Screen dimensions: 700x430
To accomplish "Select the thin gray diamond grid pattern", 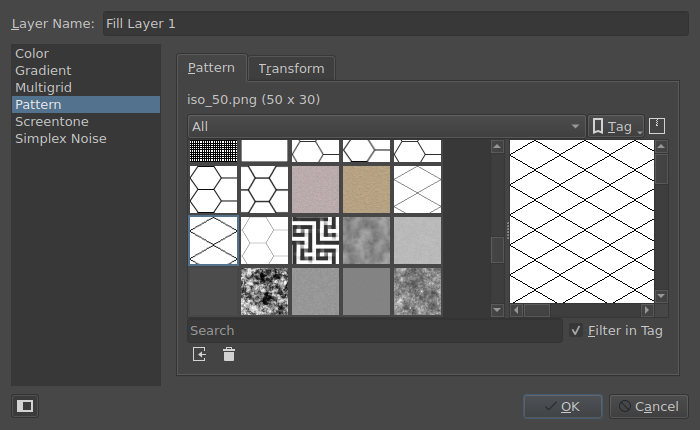I will (x=417, y=189).
